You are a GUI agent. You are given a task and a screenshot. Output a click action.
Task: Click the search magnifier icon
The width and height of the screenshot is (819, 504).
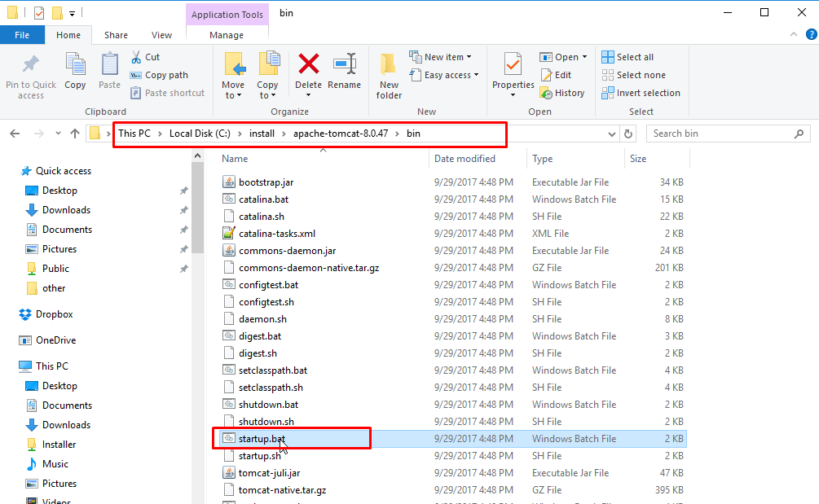[799, 134]
